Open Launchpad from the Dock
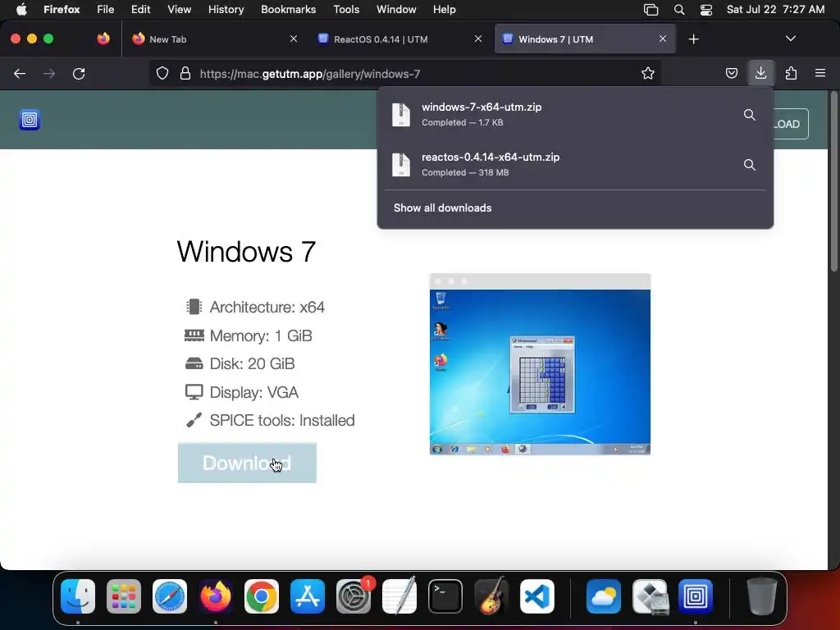The height and width of the screenshot is (630, 840). [x=124, y=596]
